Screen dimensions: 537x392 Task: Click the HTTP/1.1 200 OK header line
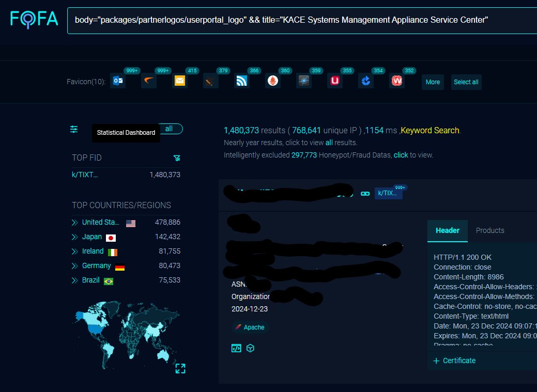[x=463, y=257]
